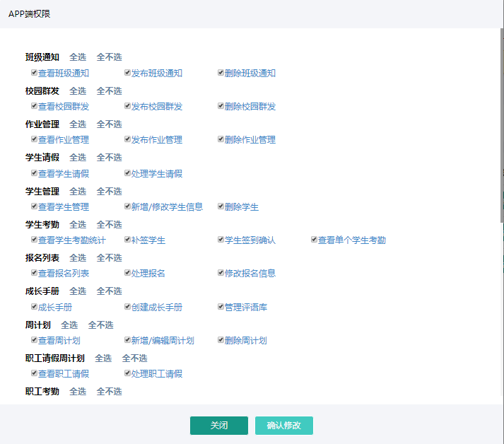Viewport: 504px width, 444px height.
Task: Click 全不选 next to 职工考勤
Action: tap(110, 392)
